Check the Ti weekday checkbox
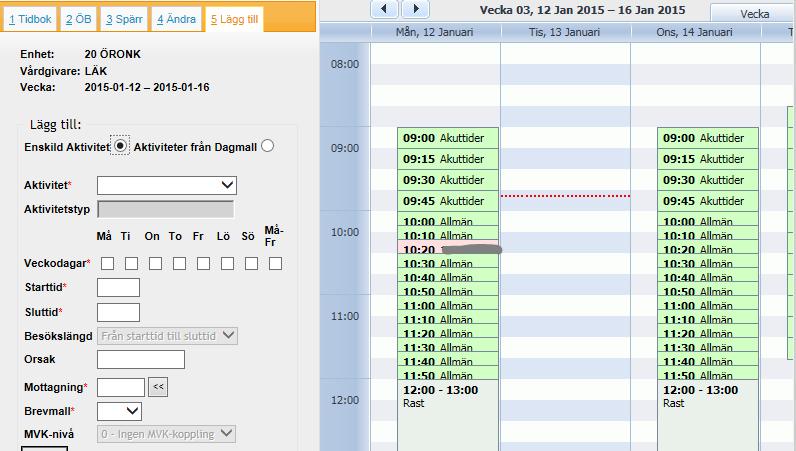The width and height of the screenshot is (796, 451). tap(131, 264)
